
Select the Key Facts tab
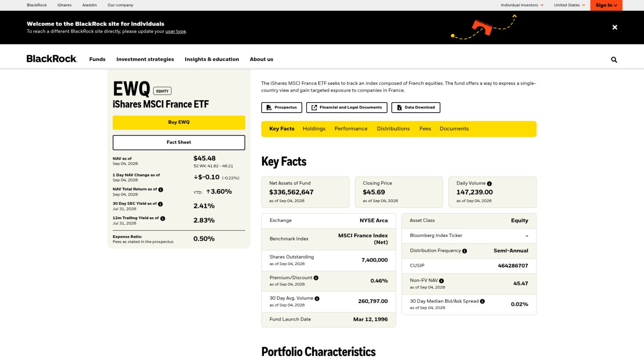pyautogui.click(x=282, y=129)
